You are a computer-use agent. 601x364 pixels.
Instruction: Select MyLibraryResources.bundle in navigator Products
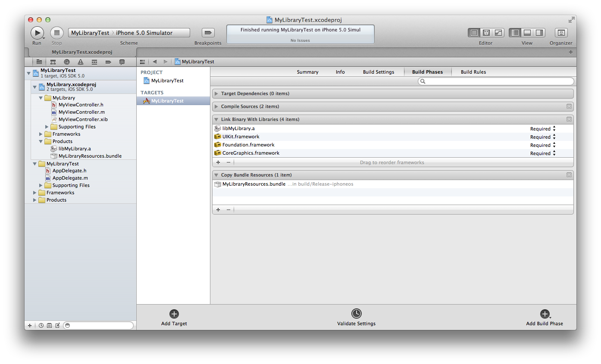pos(90,156)
